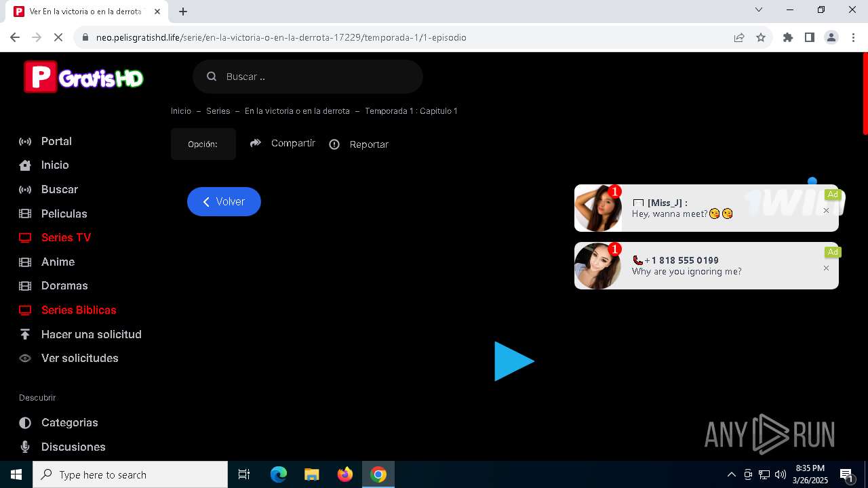The image size is (868, 488).
Task: Bookmark this page with the star icon
Action: pos(761,37)
